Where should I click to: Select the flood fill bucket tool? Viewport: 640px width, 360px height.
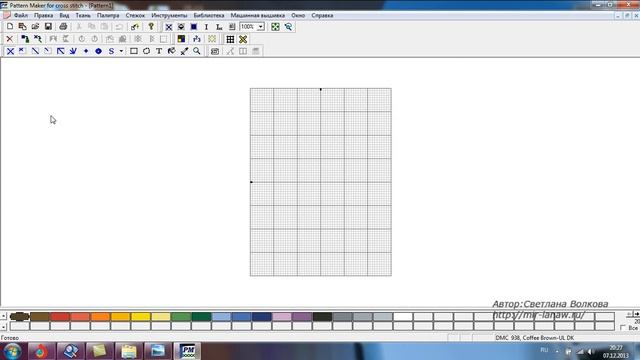coord(171,51)
